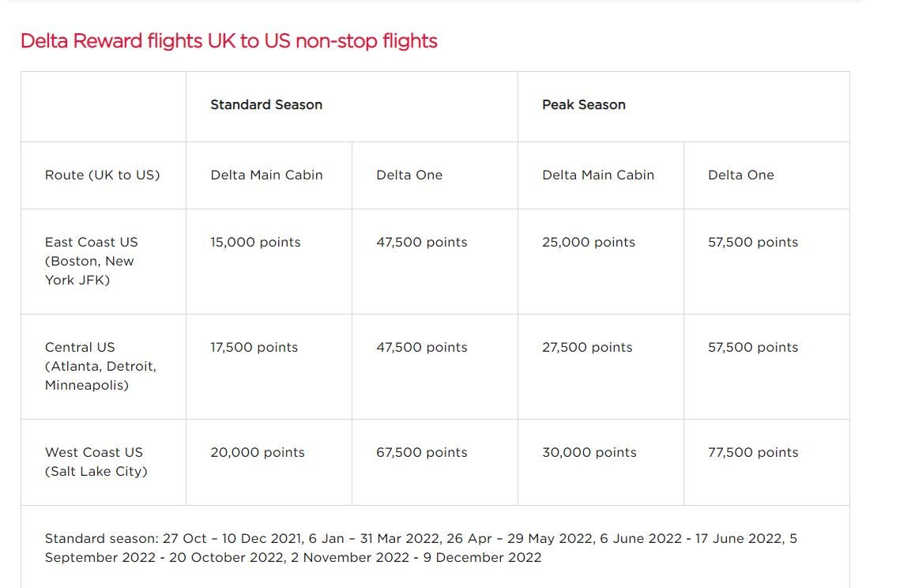Click the Route (UK to US) header cell
Screen dimensions: 900x588
click(x=103, y=175)
